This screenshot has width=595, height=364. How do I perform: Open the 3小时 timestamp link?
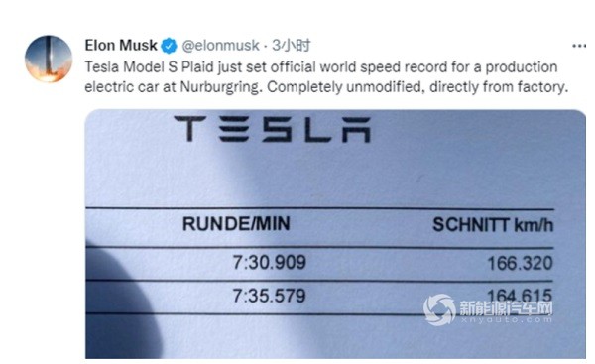click(x=292, y=46)
